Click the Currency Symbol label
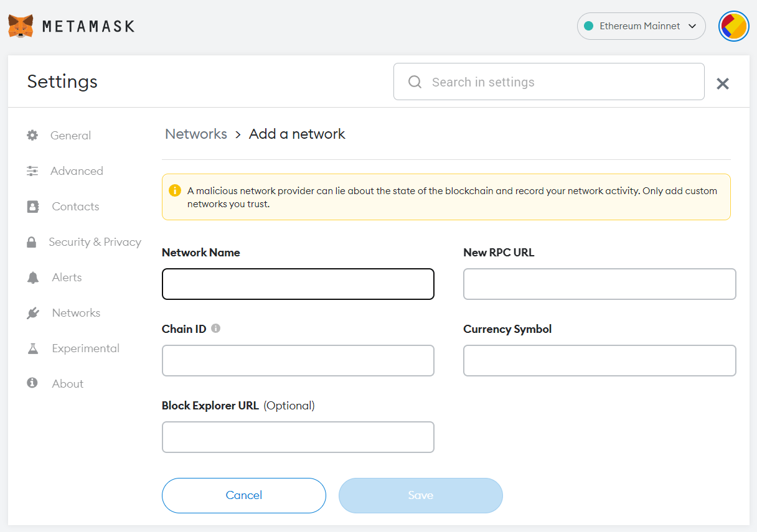The width and height of the screenshot is (757, 532). tap(507, 329)
